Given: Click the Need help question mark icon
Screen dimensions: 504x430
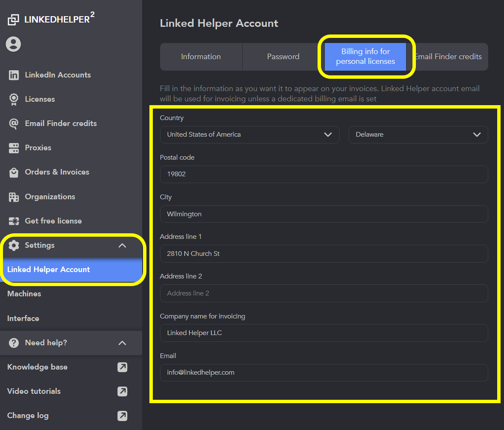Looking at the screenshot, I should (x=14, y=343).
